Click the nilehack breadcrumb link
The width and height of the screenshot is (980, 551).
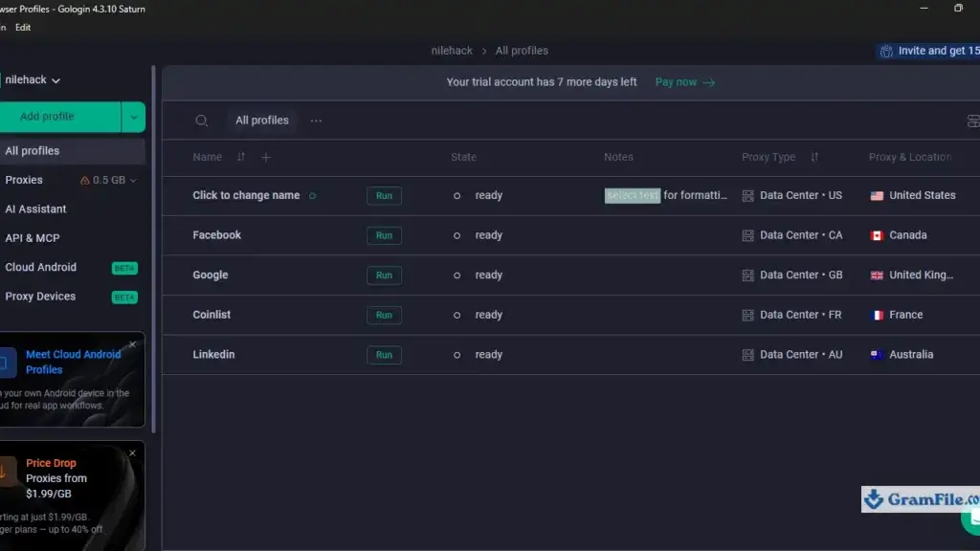[x=452, y=51]
